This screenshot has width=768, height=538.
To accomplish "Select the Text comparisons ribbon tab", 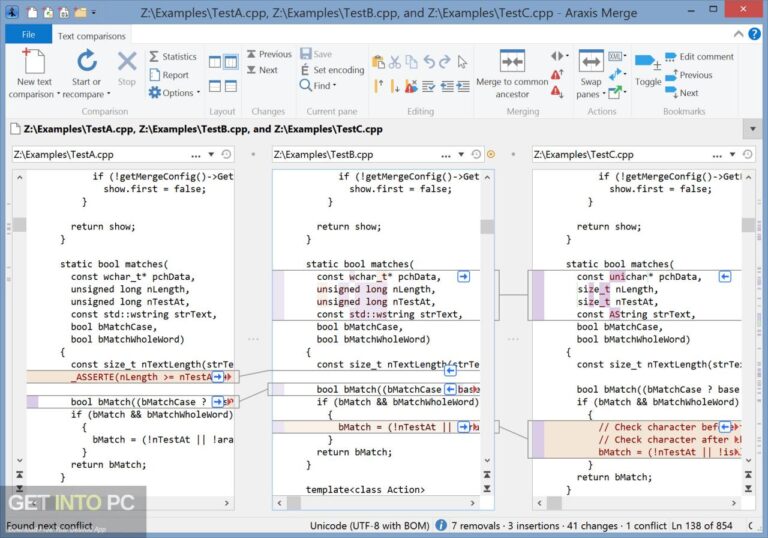I will 92,36.
